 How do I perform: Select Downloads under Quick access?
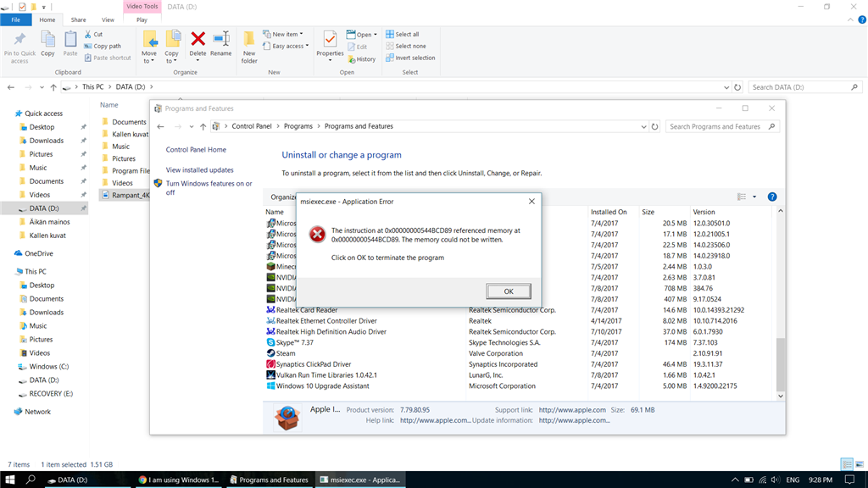pyautogui.click(x=47, y=141)
